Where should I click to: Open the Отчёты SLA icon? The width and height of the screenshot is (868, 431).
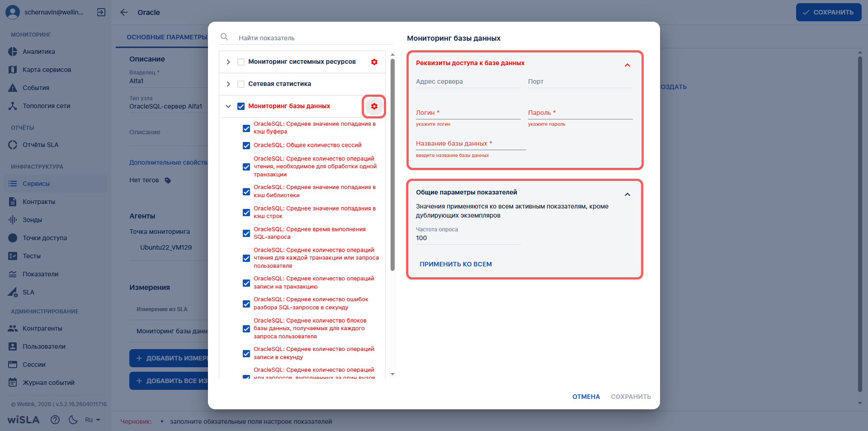(13, 145)
